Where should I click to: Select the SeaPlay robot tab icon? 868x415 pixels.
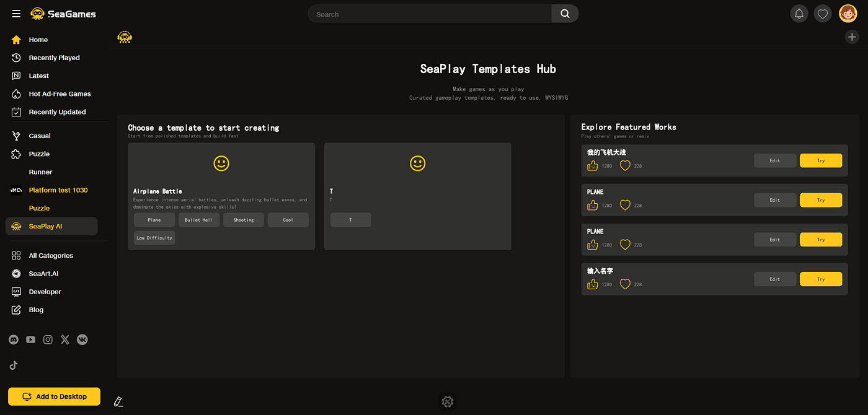pos(125,37)
